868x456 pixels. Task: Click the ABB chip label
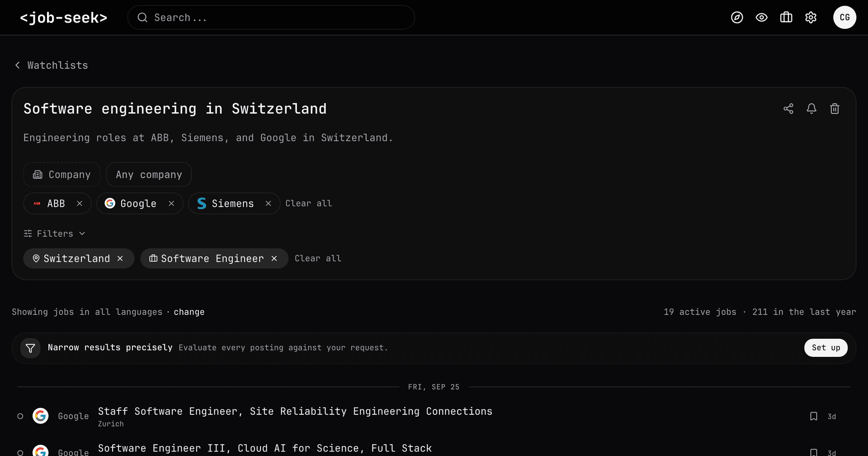(56, 204)
